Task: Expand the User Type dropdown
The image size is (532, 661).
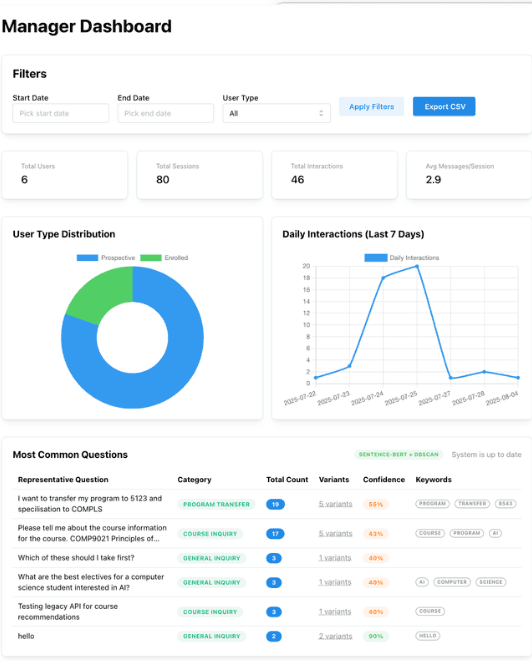Action: click(x=277, y=113)
